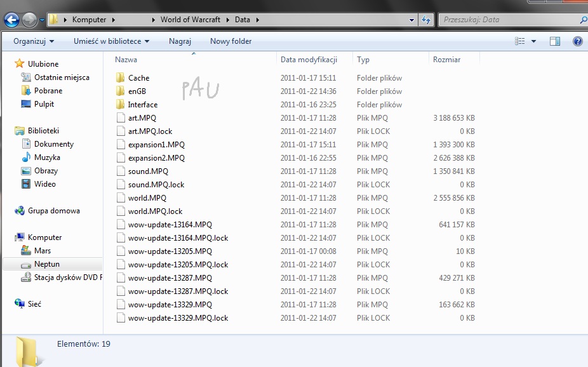Select wow-update-13205.MPQ file name

click(x=170, y=251)
